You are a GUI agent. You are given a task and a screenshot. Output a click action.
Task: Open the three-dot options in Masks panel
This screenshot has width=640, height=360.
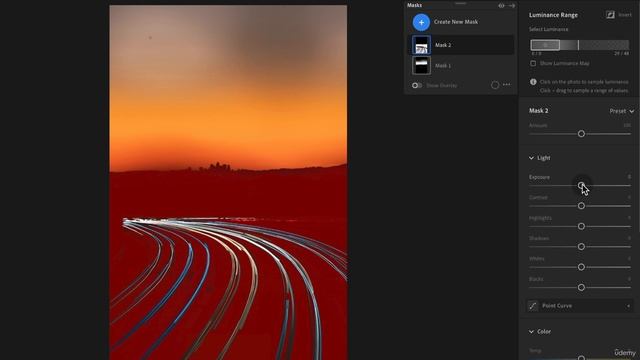pos(507,84)
